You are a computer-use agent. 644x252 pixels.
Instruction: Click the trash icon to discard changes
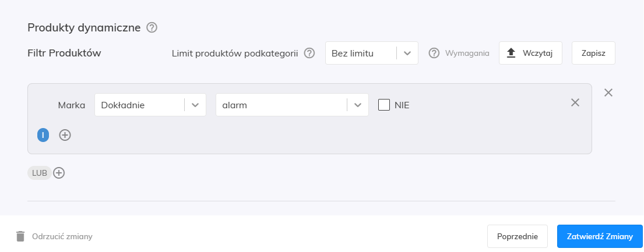20,236
